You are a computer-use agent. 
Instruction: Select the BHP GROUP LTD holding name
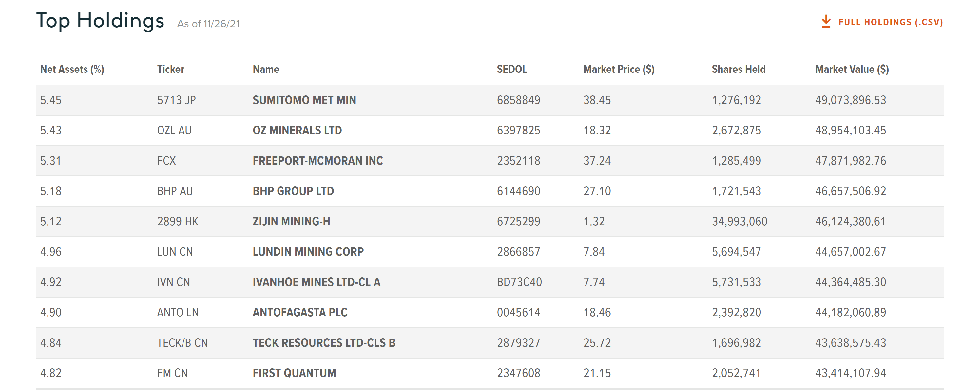(293, 191)
